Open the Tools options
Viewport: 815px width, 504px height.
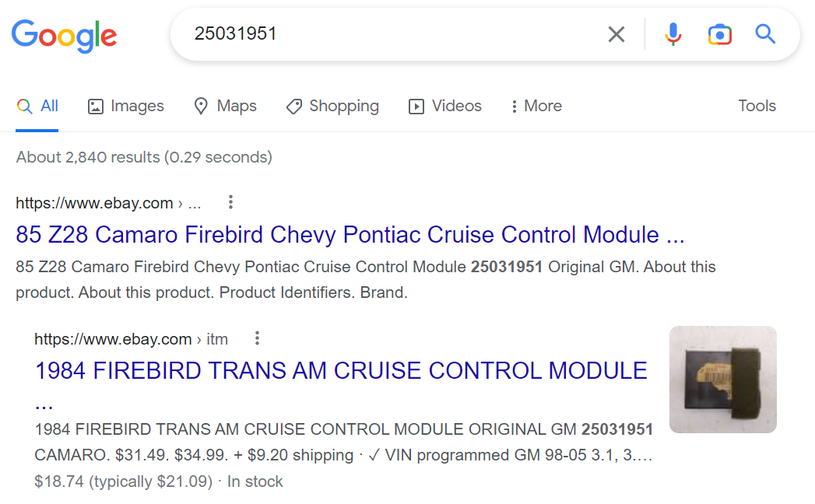(757, 107)
